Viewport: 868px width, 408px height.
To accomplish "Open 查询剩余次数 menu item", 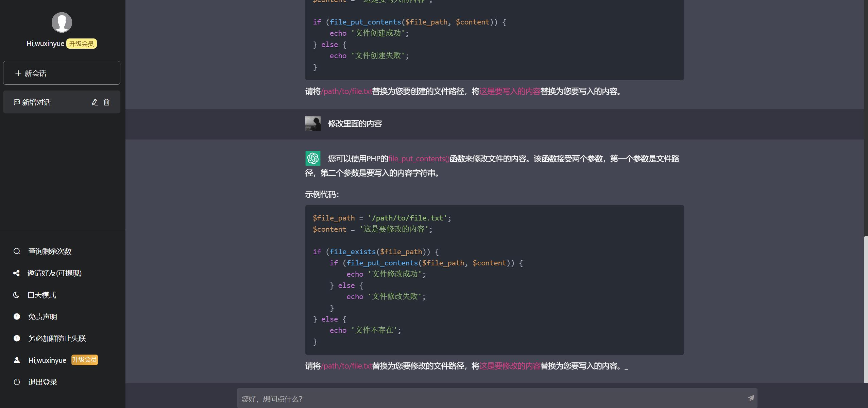I will [50, 251].
